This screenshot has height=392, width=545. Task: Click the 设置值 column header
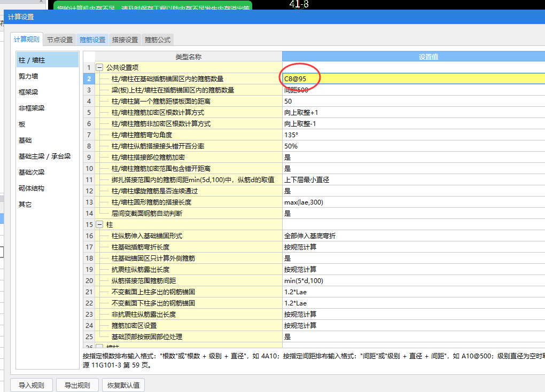(414, 57)
